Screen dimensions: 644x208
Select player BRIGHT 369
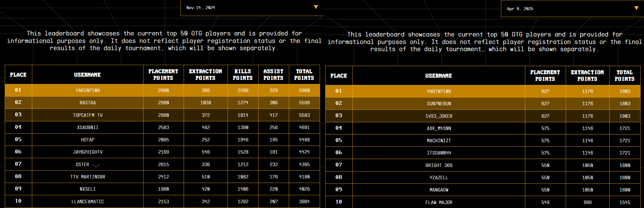[439, 165]
